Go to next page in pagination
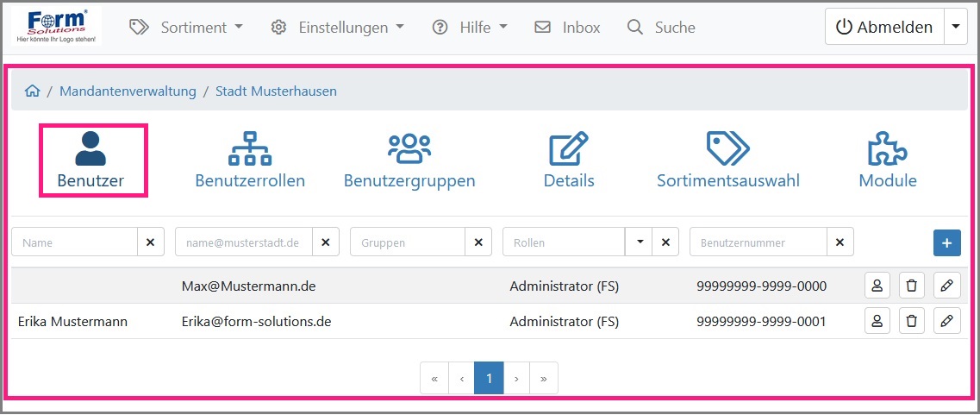The image size is (980, 415). [517, 378]
